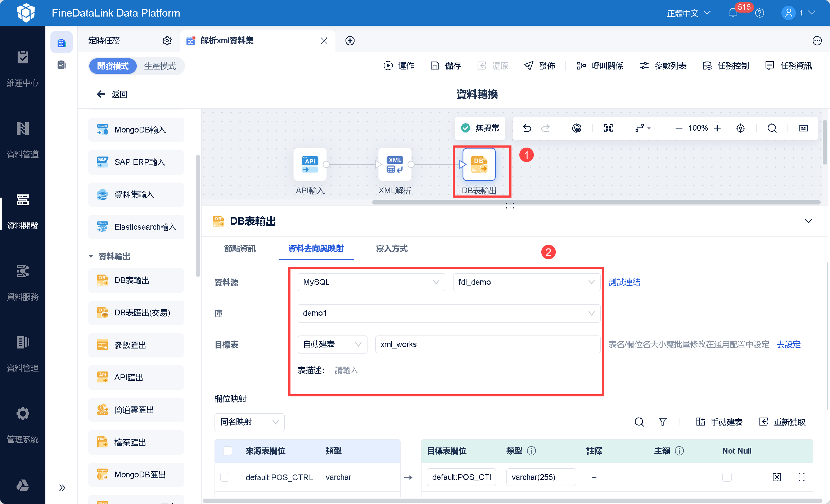
Task: Collapse the 資料輸出 category in node list
Action: coord(91,256)
